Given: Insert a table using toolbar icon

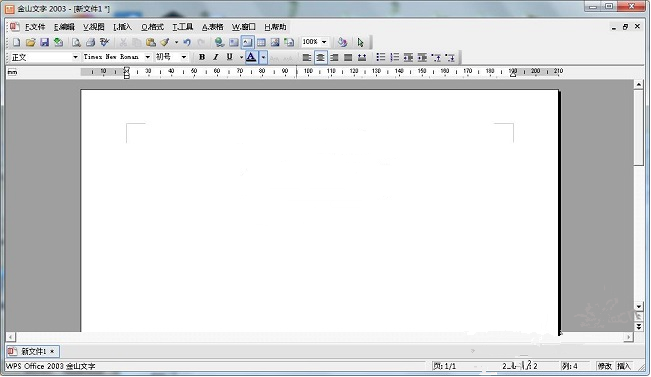Looking at the screenshot, I should coord(261,42).
